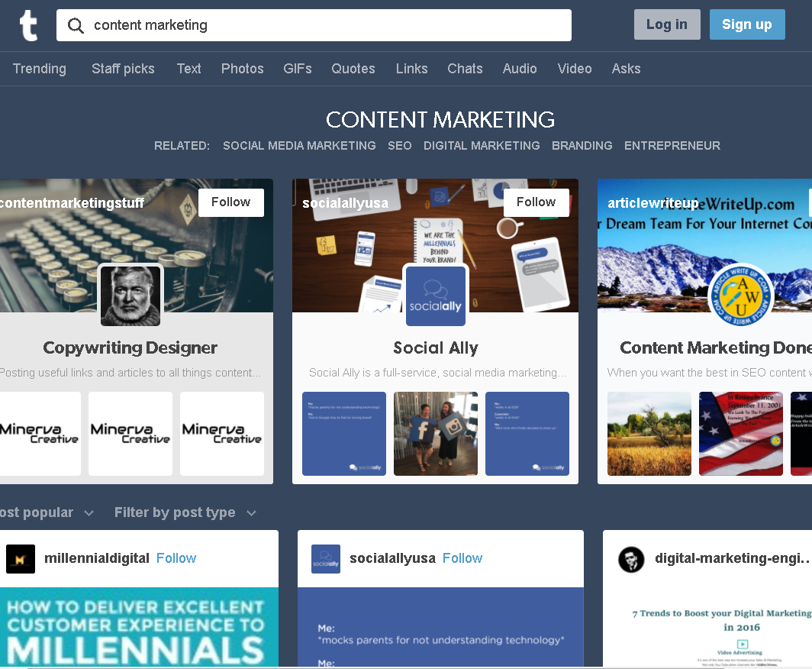Screen dimensions: 812x669
Task: Open the socialallyusa mocks parents post
Action: coord(440,627)
